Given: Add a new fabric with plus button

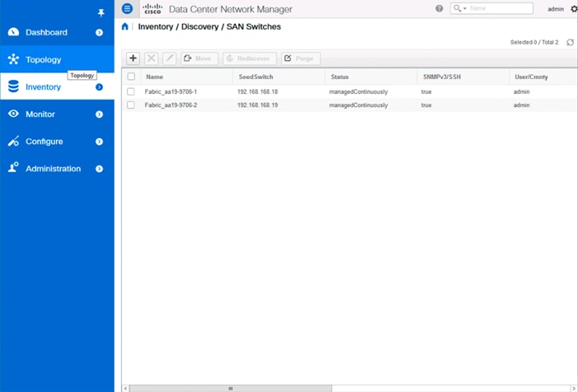Looking at the screenshot, I should coord(133,58).
